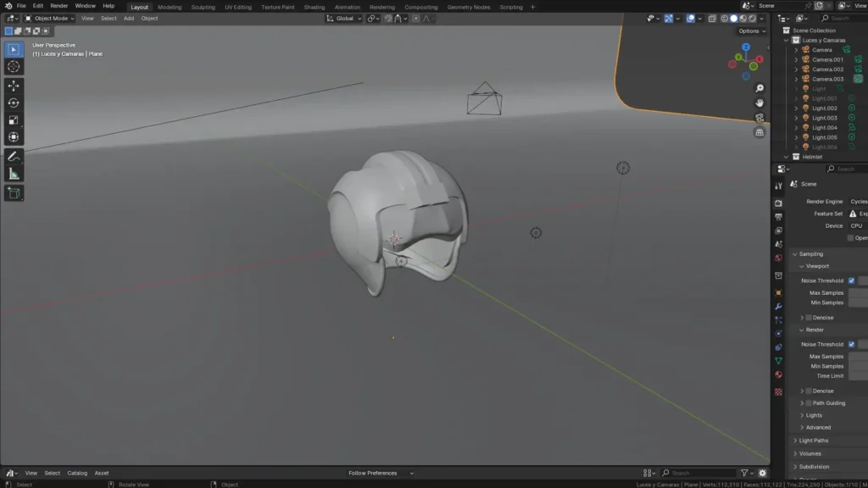Choose the Annotate pencil tool
Screen dimensions: 868x488
[x=14, y=156]
